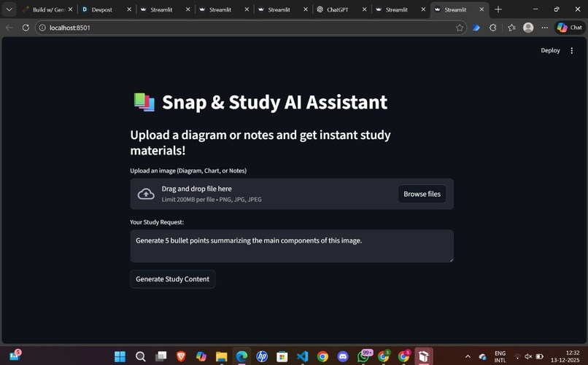Open File Explorer from taskbar
The image size is (588, 365).
pos(222,356)
